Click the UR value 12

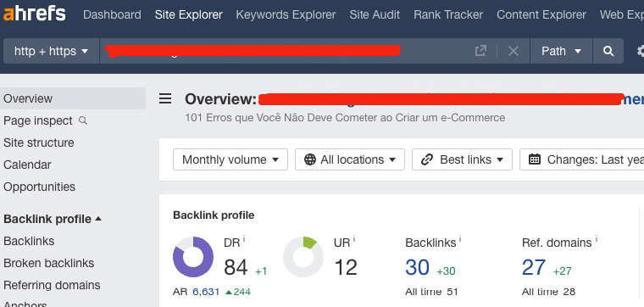tap(346, 268)
